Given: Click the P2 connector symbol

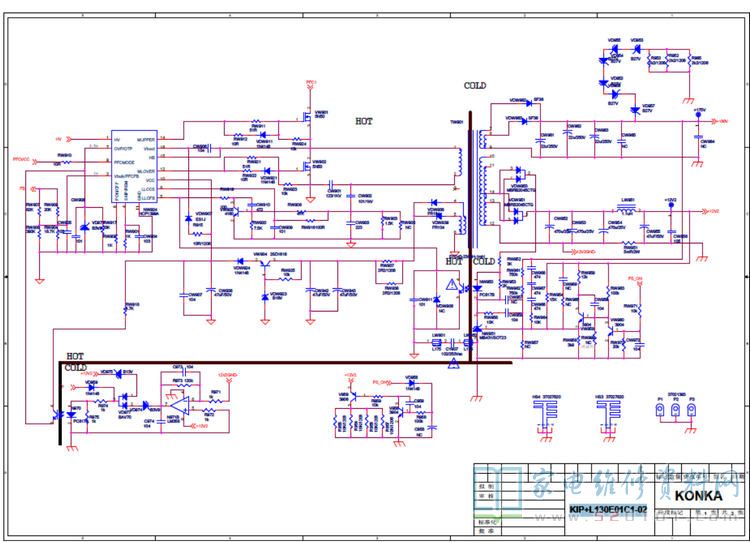Looking at the screenshot, I should (675, 410).
